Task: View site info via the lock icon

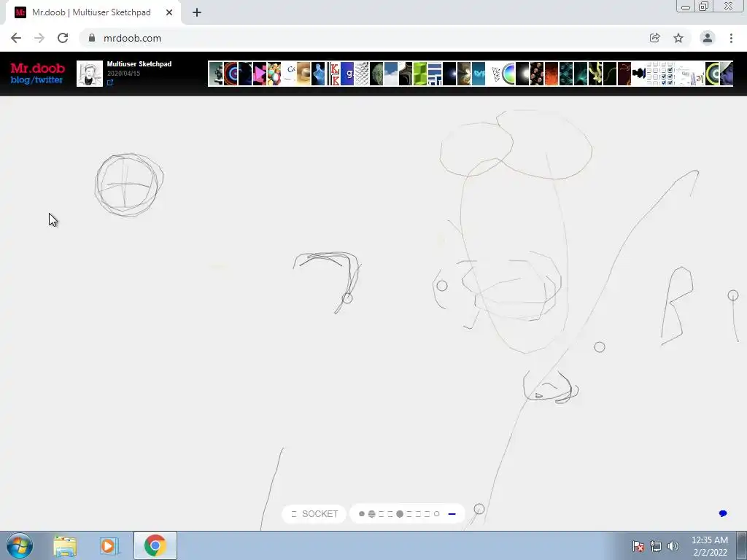Action: [92, 38]
